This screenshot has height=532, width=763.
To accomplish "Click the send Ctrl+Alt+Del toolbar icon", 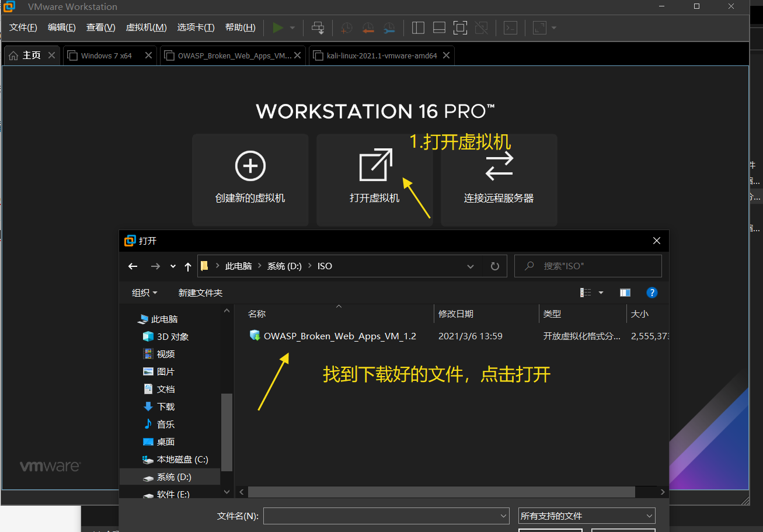I will coord(318,27).
